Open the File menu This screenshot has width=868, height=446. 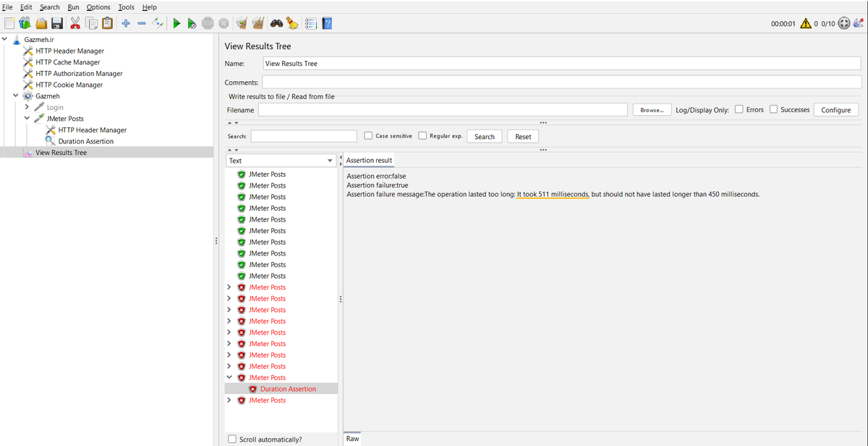pos(7,7)
